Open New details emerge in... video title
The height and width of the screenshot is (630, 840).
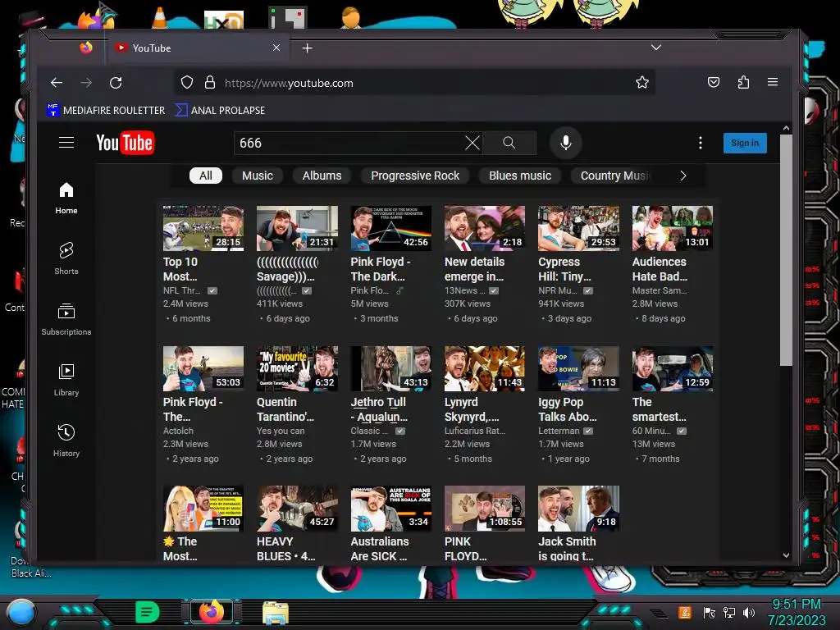coord(474,269)
